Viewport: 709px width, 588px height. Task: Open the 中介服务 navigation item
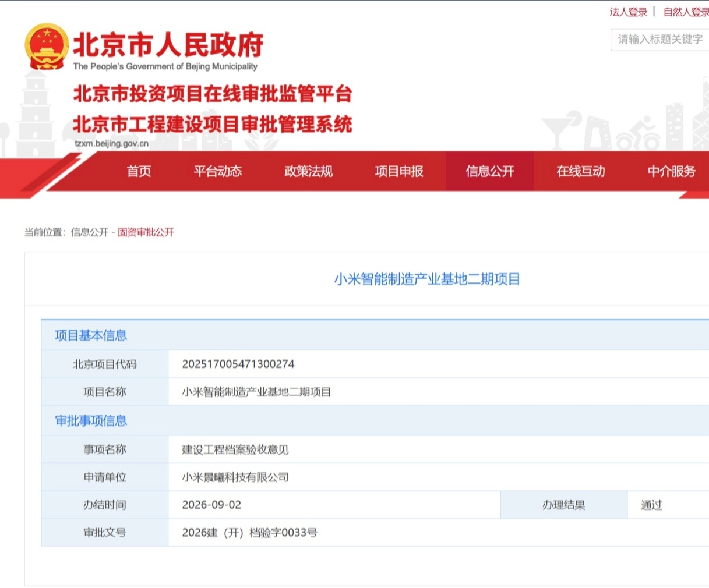672,171
